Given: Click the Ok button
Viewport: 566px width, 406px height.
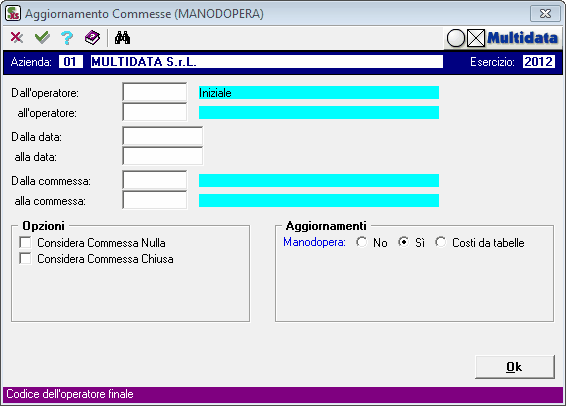Looking at the screenshot, I should tap(515, 367).
